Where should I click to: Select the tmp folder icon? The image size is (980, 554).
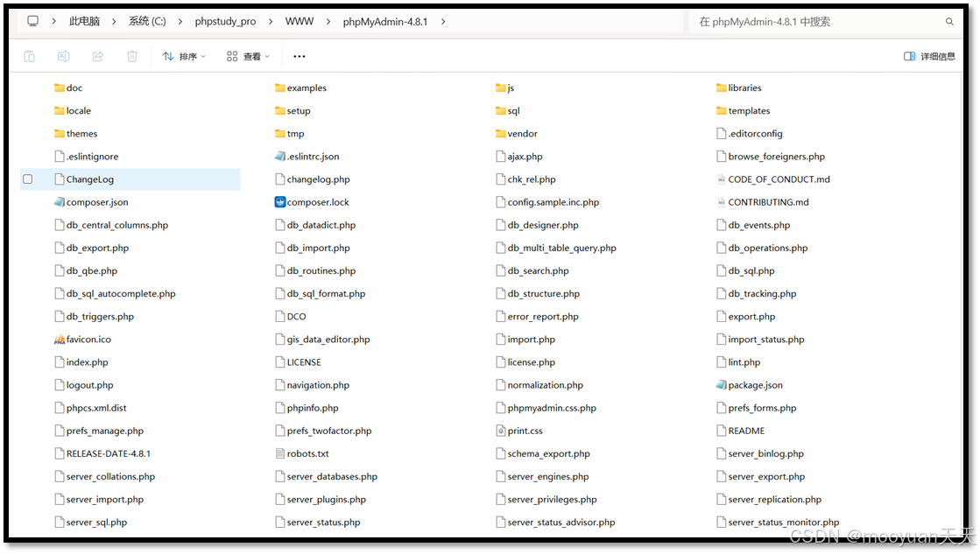(x=280, y=134)
